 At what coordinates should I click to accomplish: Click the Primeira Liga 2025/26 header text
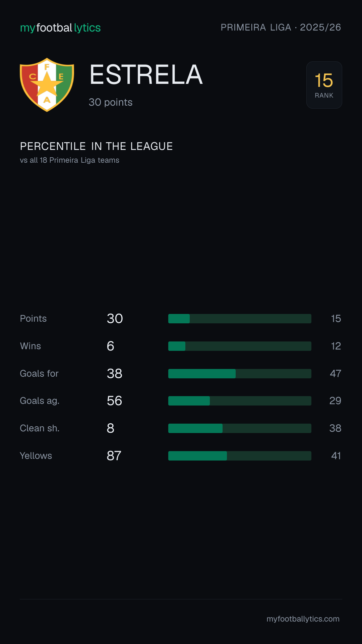coord(281,28)
